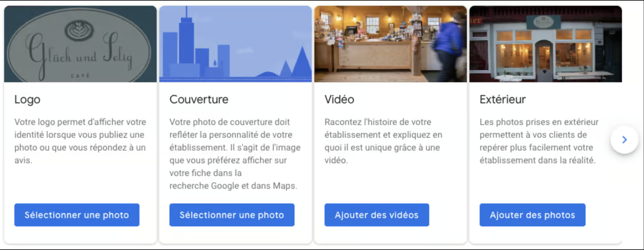The width and height of the screenshot is (644, 250).
Task: Click the Ajouter des photos button
Action: click(x=532, y=215)
